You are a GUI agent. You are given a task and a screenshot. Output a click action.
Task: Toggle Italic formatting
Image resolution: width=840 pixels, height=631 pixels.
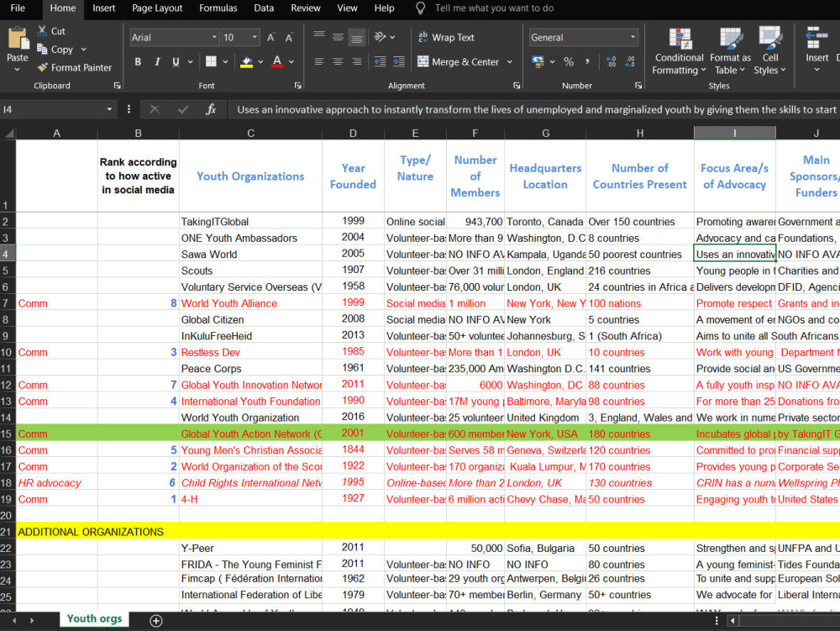click(x=158, y=61)
